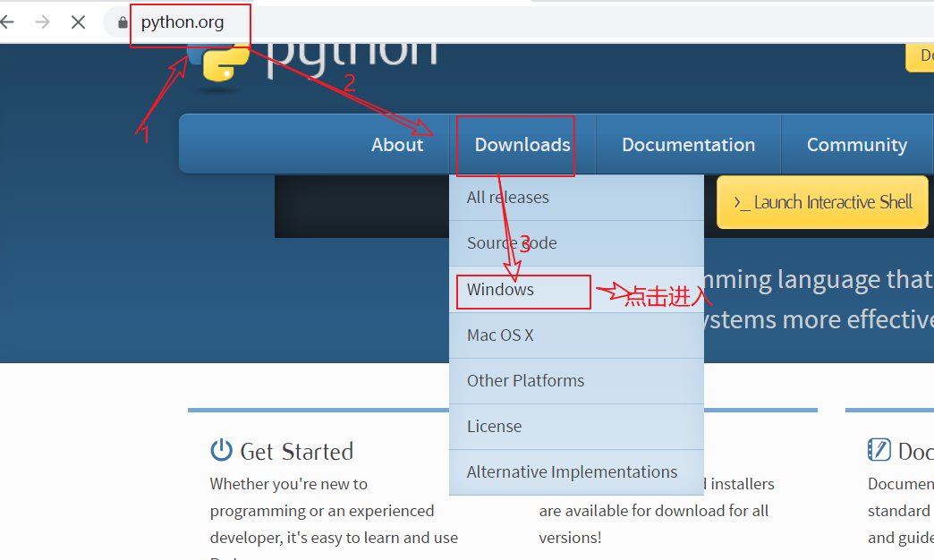934x560 pixels.
Task: Click the Get Started power icon
Action: click(x=222, y=450)
